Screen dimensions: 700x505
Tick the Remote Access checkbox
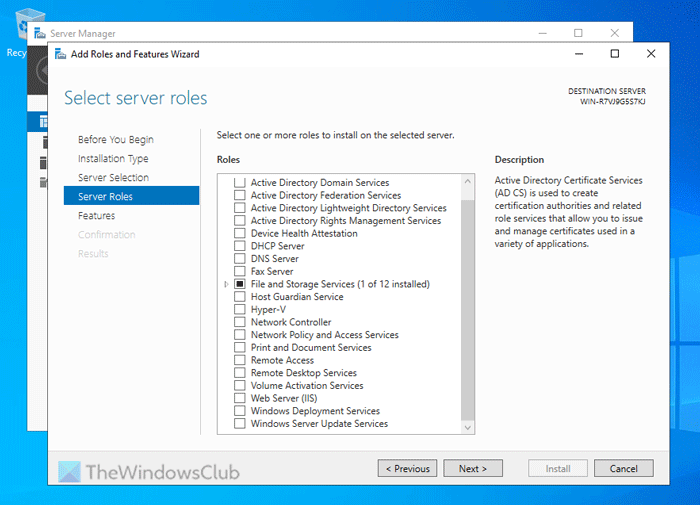(x=240, y=360)
